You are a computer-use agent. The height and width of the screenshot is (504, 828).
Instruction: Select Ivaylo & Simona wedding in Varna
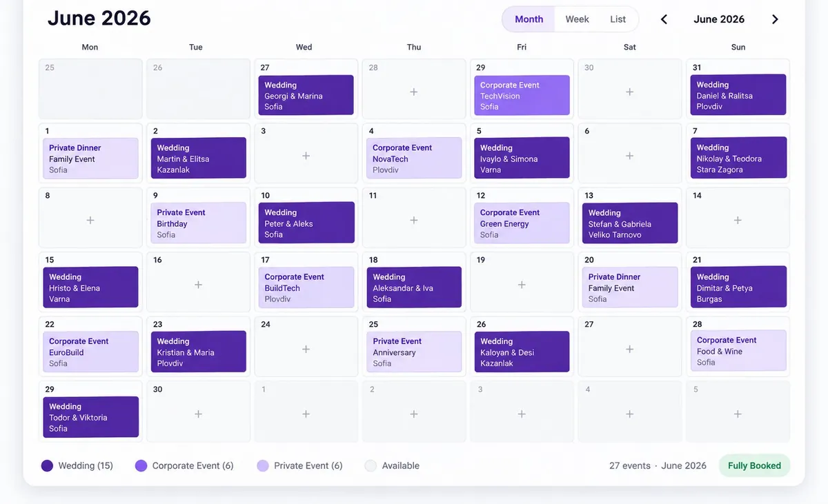[x=522, y=159]
